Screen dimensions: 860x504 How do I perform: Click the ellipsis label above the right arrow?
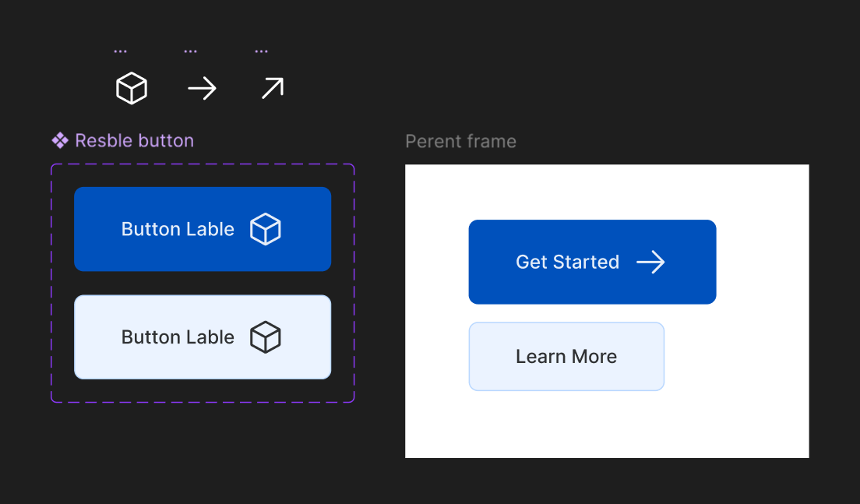pos(190,51)
